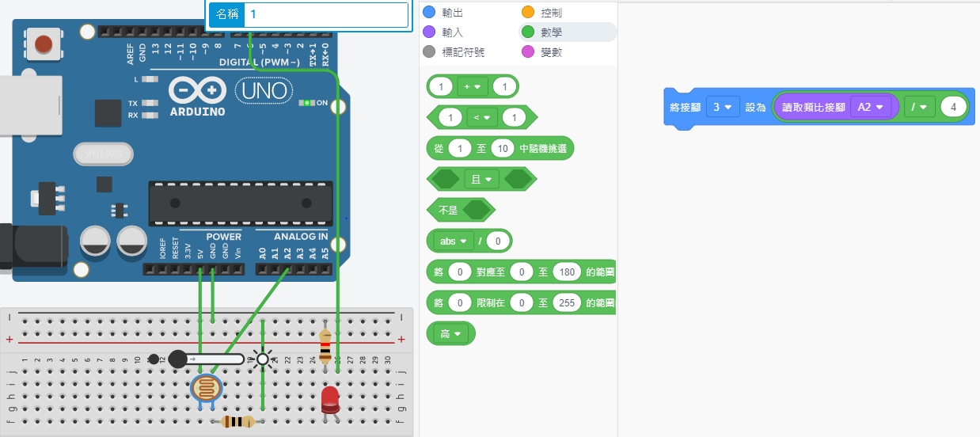Open the pin 3 dropdown in the block
Screen dimensions: 980x437
click(721, 107)
